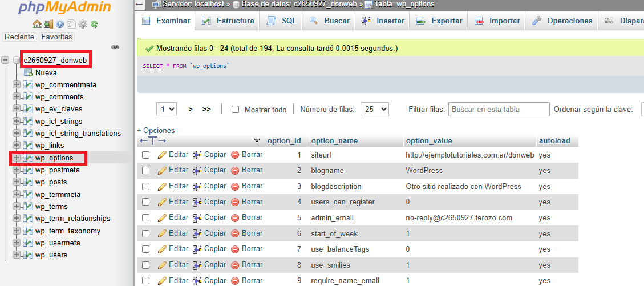Jump to last page with >> button
The height and width of the screenshot is (286, 644).
point(206,109)
